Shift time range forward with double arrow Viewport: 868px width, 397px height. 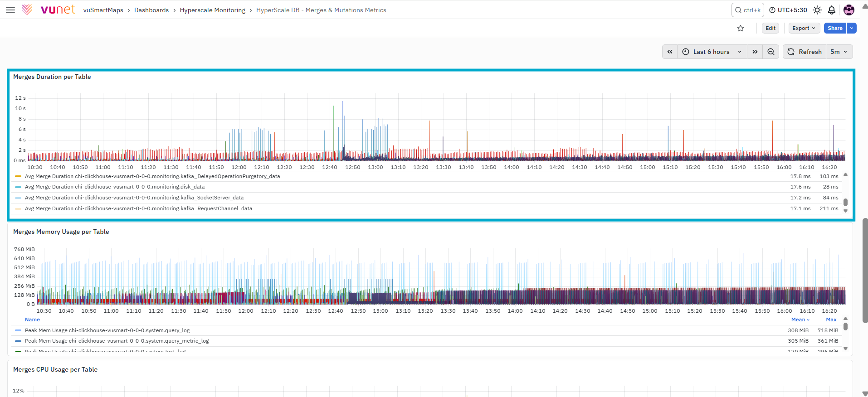[755, 52]
